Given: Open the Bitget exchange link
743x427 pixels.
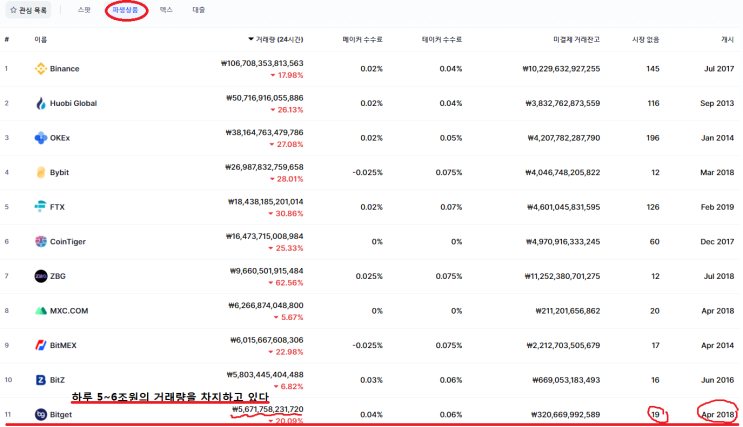Looking at the screenshot, I should pos(61,415).
